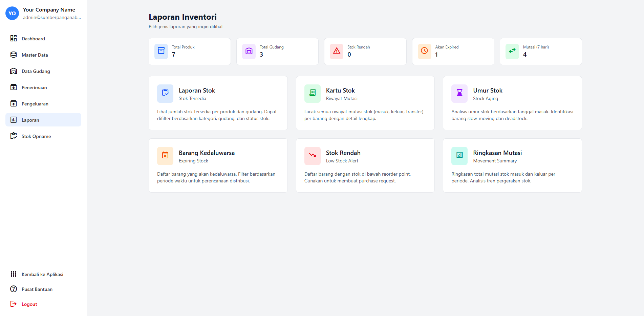Viewport: 644px width, 316px height.
Task: Navigate to Penerimaan page
Action: (34, 87)
